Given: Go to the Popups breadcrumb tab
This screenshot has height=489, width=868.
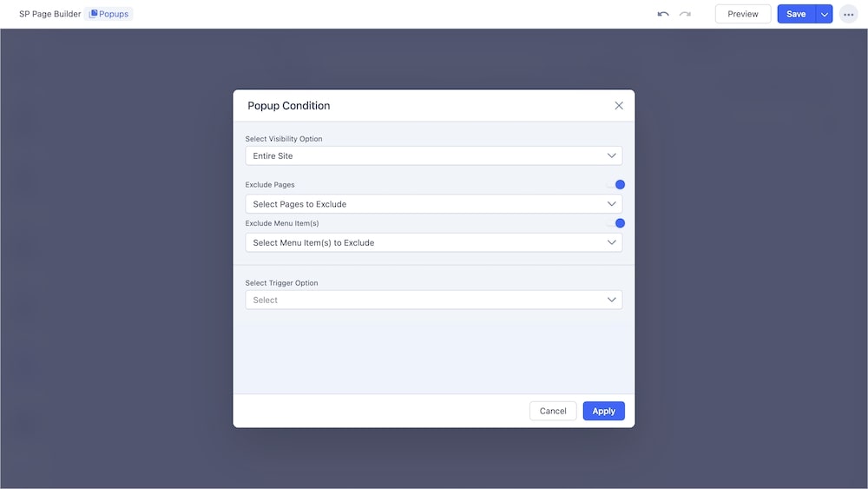Looking at the screenshot, I should [x=109, y=14].
